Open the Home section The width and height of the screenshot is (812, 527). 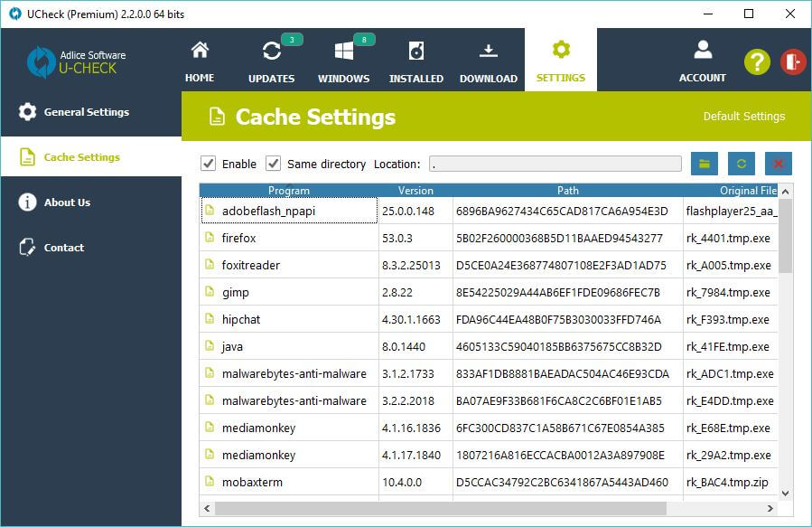pos(200,61)
